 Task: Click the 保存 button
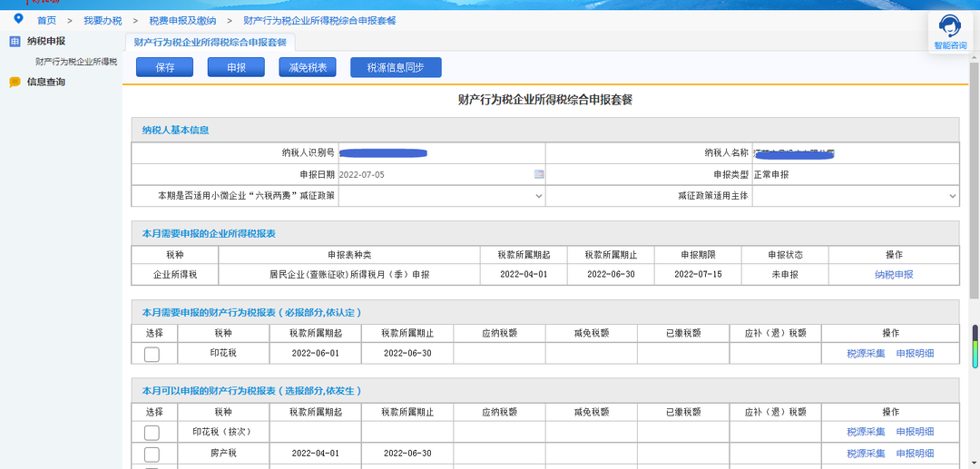165,67
